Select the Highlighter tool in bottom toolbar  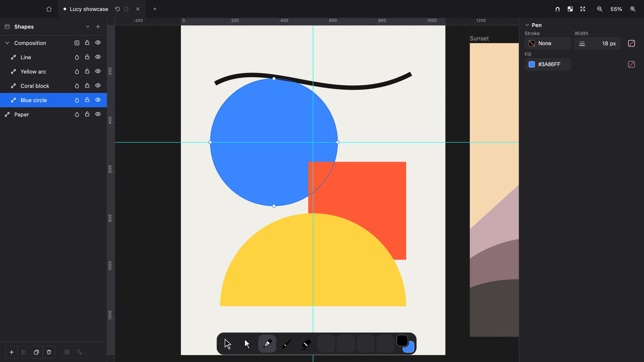click(x=306, y=344)
